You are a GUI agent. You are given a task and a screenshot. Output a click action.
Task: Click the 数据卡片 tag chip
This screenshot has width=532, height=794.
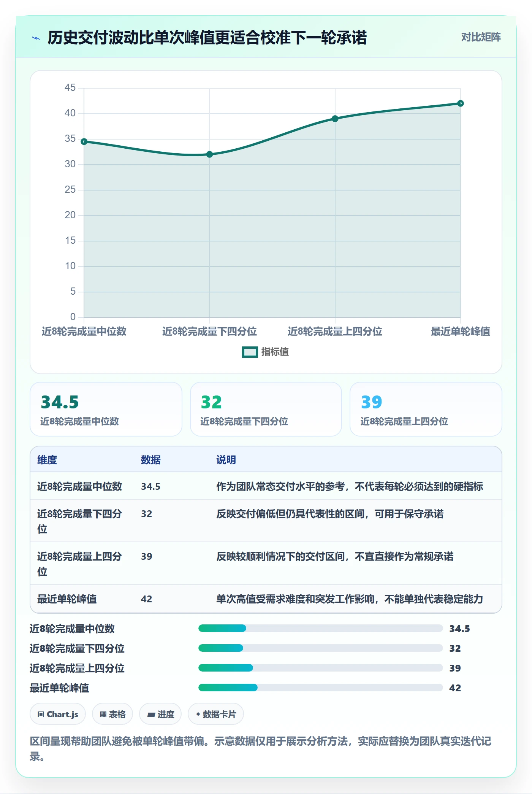pos(216,714)
